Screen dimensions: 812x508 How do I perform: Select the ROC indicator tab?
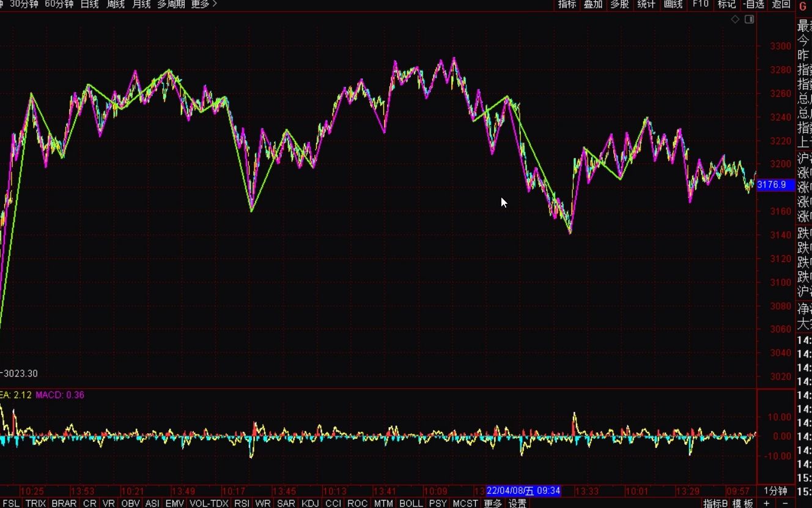point(358,503)
